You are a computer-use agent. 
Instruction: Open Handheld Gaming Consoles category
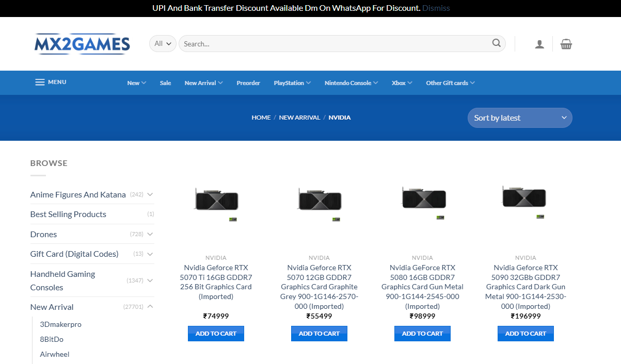pos(62,280)
